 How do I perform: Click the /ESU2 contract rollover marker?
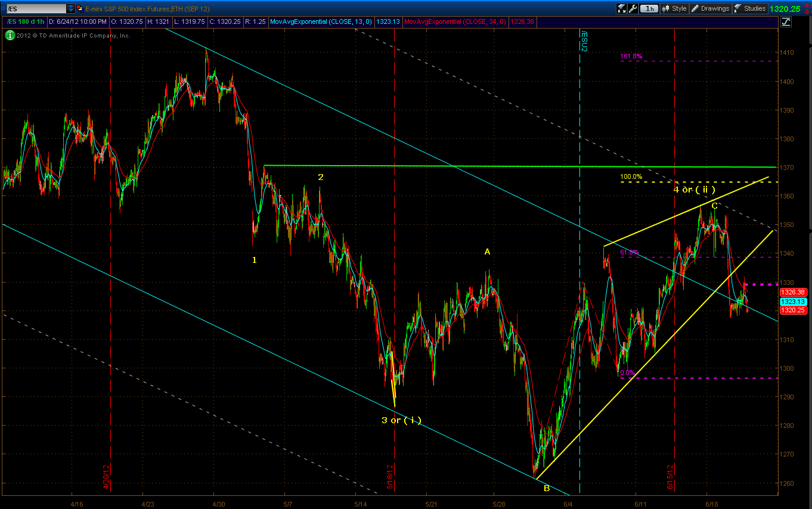(x=584, y=42)
